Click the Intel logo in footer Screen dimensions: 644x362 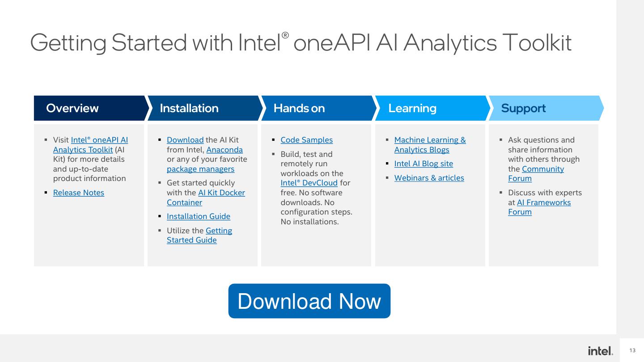(x=601, y=351)
